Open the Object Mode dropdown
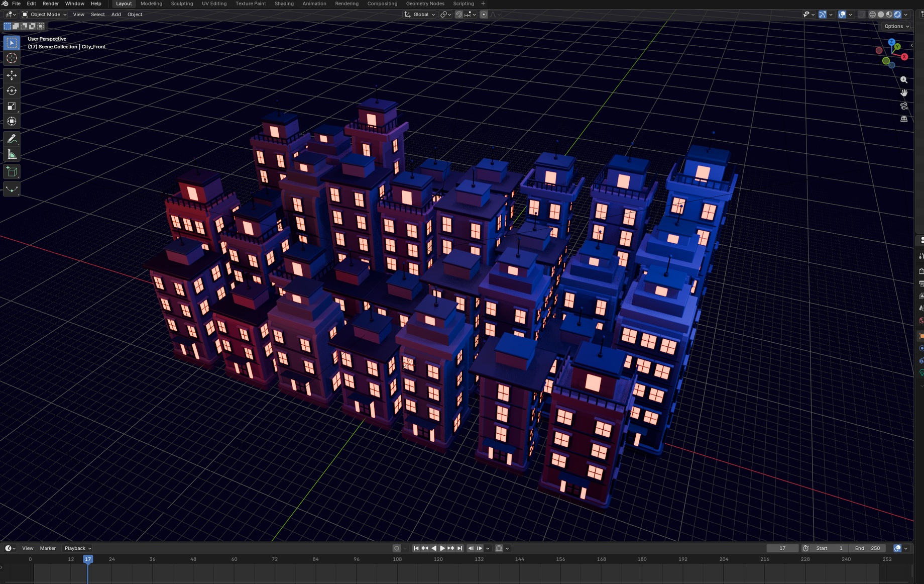The height and width of the screenshot is (584, 924). tap(44, 15)
